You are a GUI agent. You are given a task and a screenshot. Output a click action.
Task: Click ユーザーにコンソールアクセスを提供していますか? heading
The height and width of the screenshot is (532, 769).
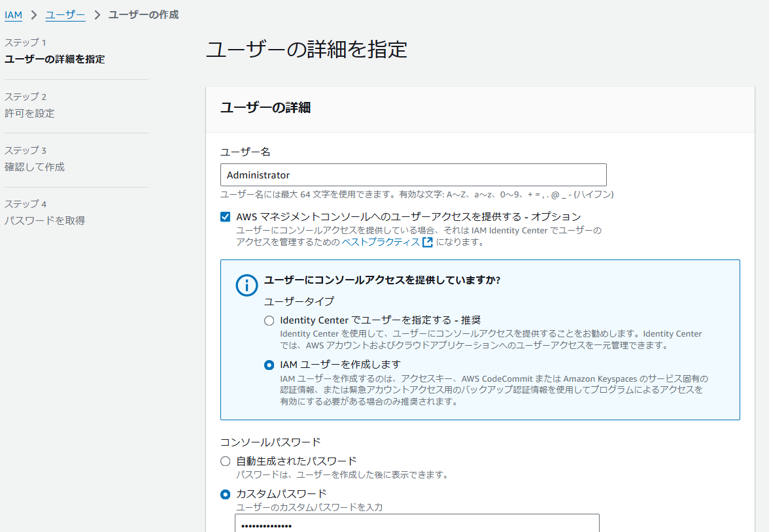tap(382, 280)
